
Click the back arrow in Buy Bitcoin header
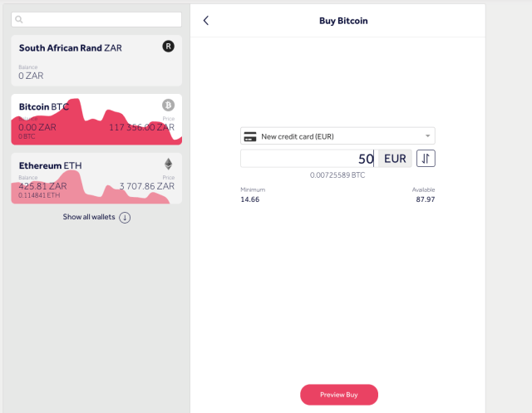pos(206,21)
